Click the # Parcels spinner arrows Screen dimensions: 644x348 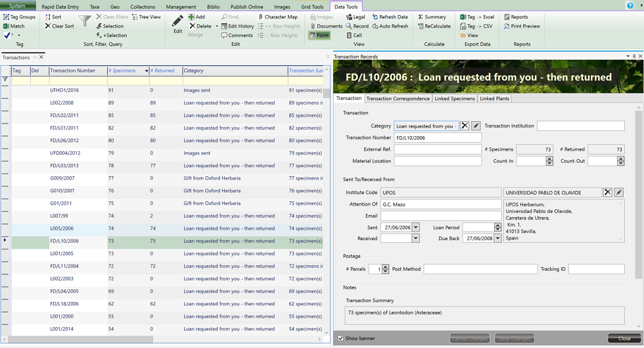(385, 269)
